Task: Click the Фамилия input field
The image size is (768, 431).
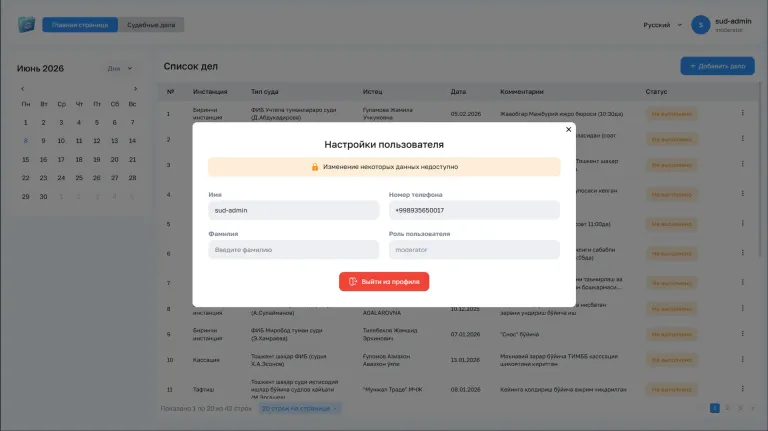Action: (293, 250)
